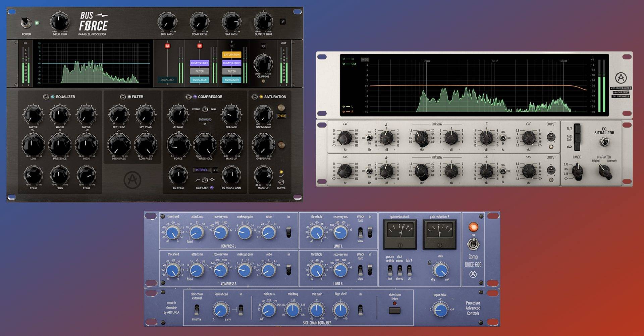Click the mix lock icon on Diode-609
Image resolution: width=644 pixels, height=336 pixels.
[x=429, y=263]
